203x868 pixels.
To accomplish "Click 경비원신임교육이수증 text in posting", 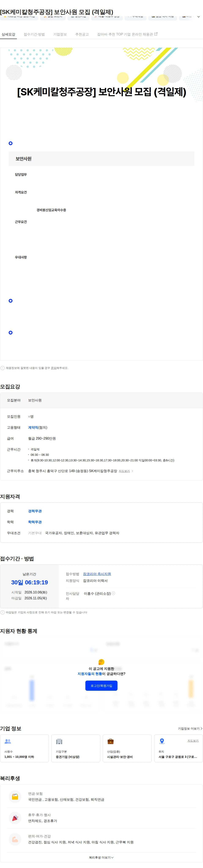I will (51, 210).
